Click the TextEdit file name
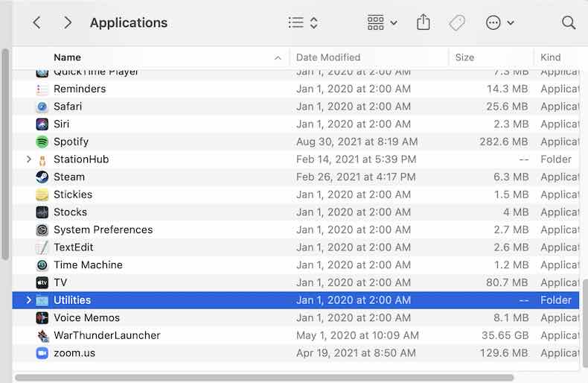The image size is (588, 383). tap(73, 247)
